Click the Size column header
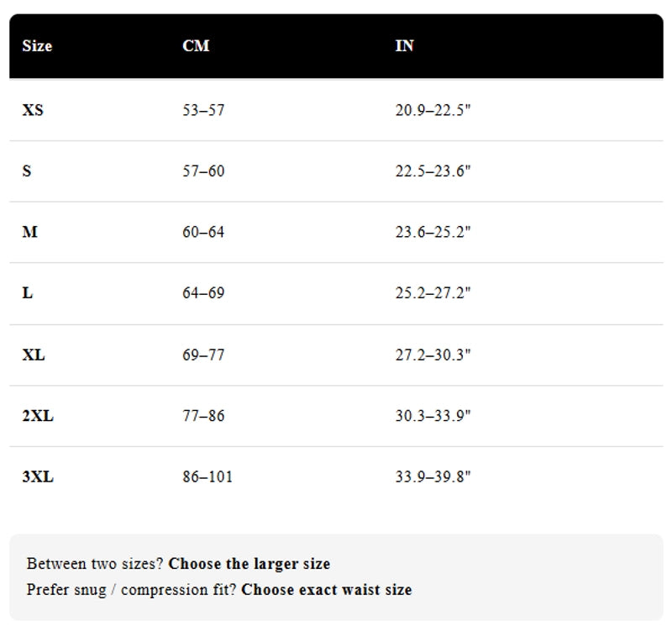 (37, 46)
